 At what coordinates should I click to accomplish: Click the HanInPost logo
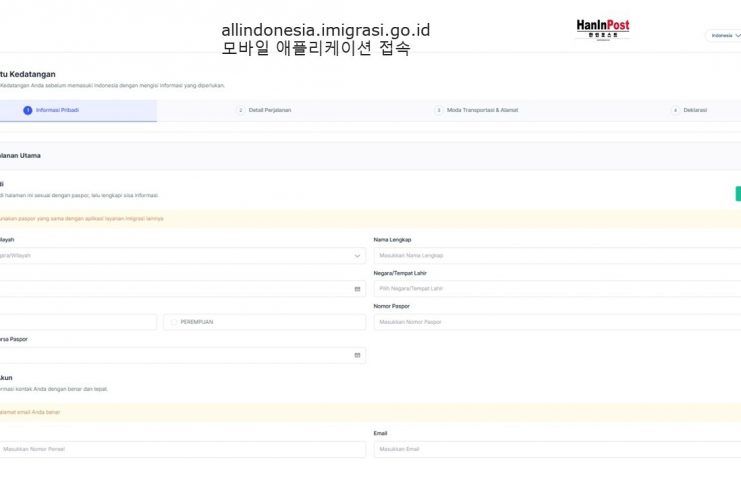[602, 29]
